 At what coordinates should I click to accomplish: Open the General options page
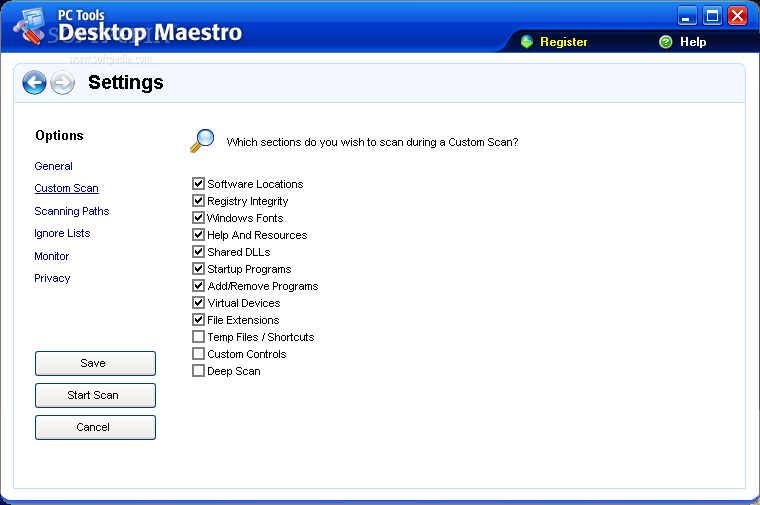click(53, 166)
